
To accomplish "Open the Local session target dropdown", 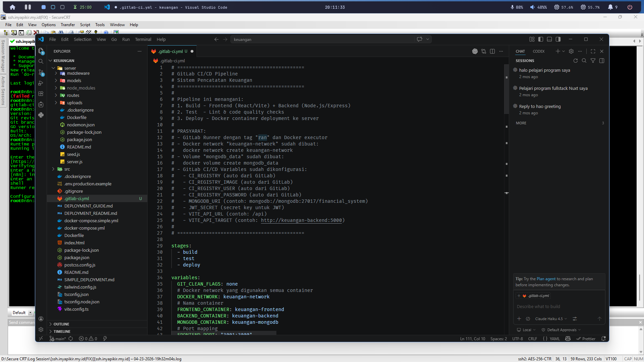I will [x=526, y=330].
